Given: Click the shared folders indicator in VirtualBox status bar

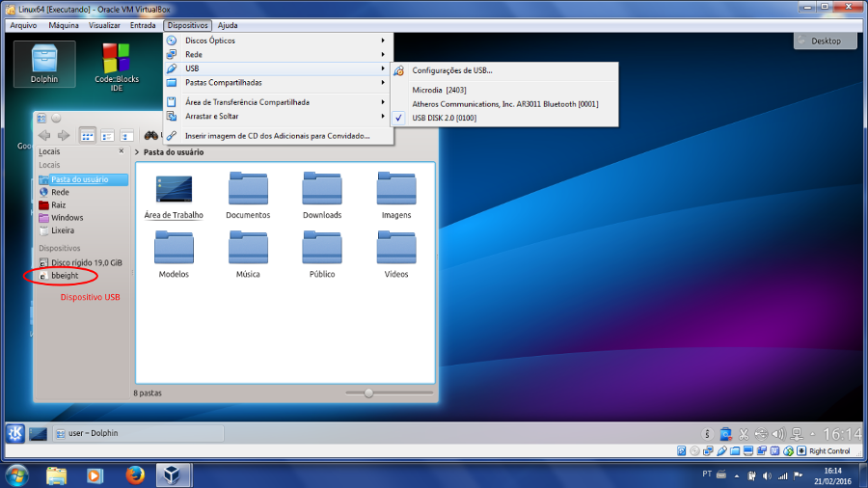Looking at the screenshot, I should pyautogui.click(x=735, y=451).
